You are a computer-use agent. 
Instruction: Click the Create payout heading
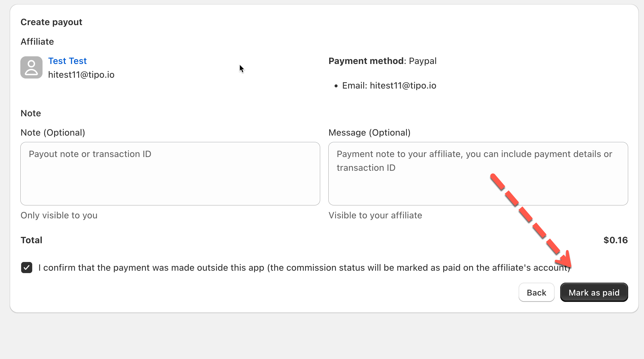click(51, 22)
